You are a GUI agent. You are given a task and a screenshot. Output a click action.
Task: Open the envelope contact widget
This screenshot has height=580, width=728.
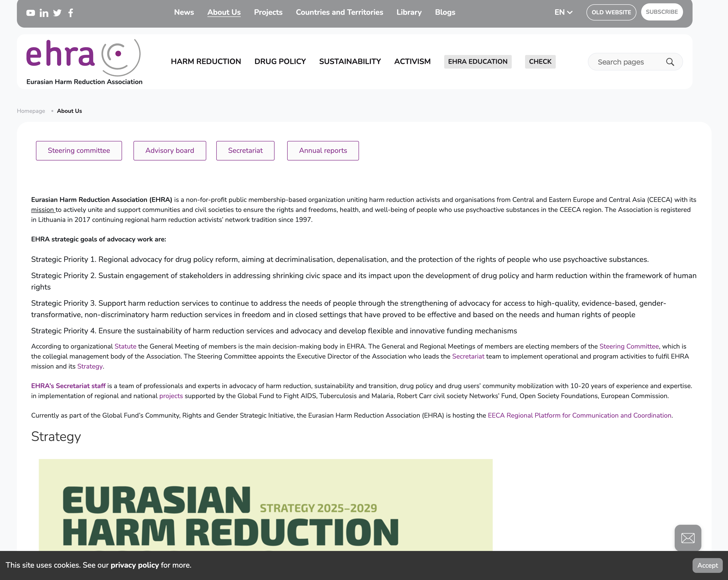pos(688,538)
